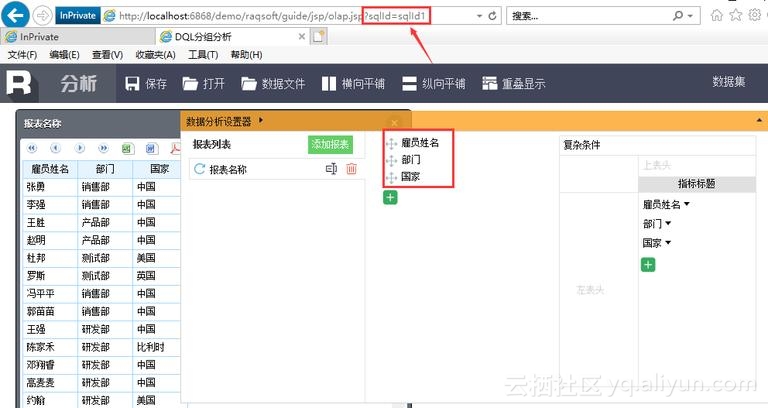Click 添加报表 green button
The height and width of the screenshot is (408, 768).
point(330,144)
